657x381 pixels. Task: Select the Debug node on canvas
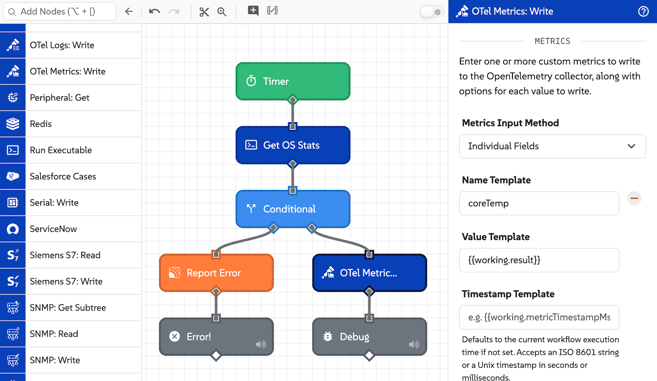(x=370, y=337)
